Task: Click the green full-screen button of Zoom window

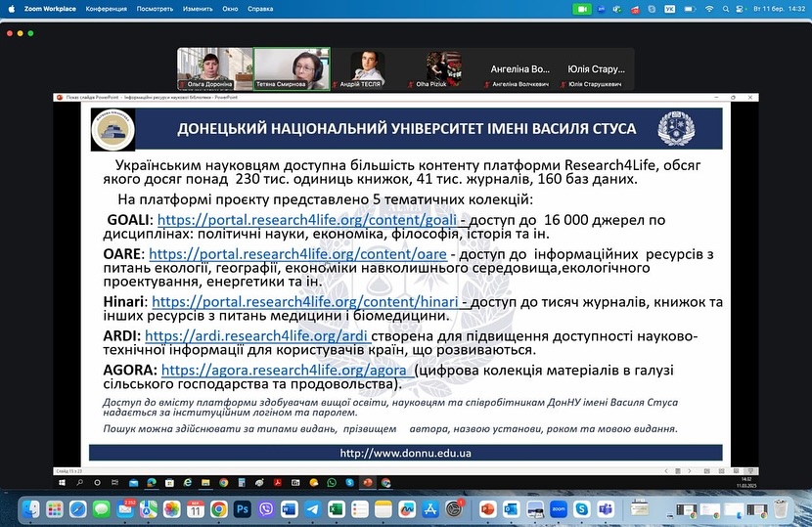Action: click(x=30, y=33)
